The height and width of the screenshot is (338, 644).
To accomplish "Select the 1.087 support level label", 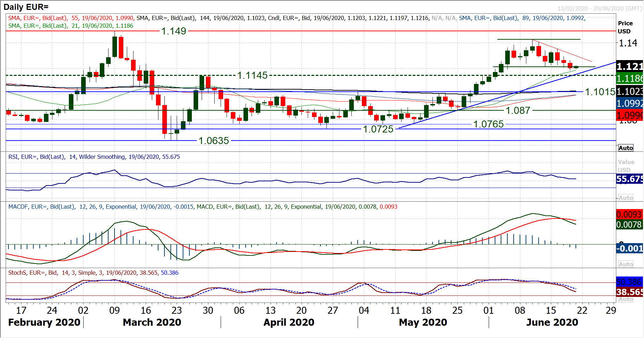I will pyautogui.click(x=518, y=110).
